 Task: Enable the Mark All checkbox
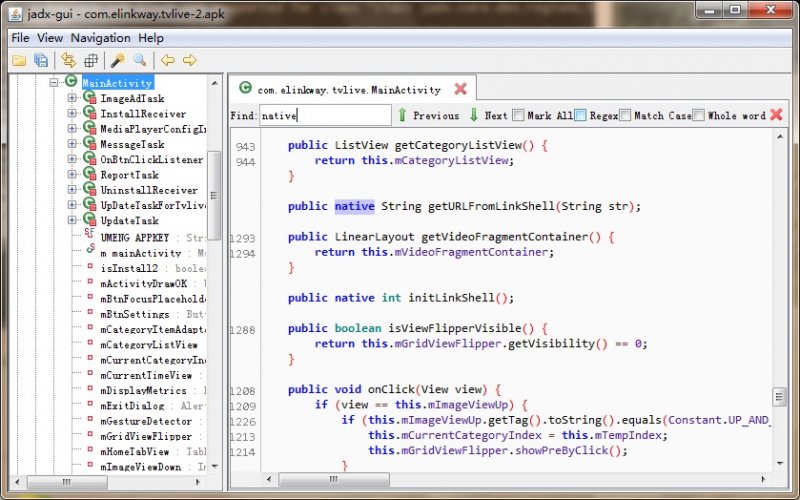point(518,115)
